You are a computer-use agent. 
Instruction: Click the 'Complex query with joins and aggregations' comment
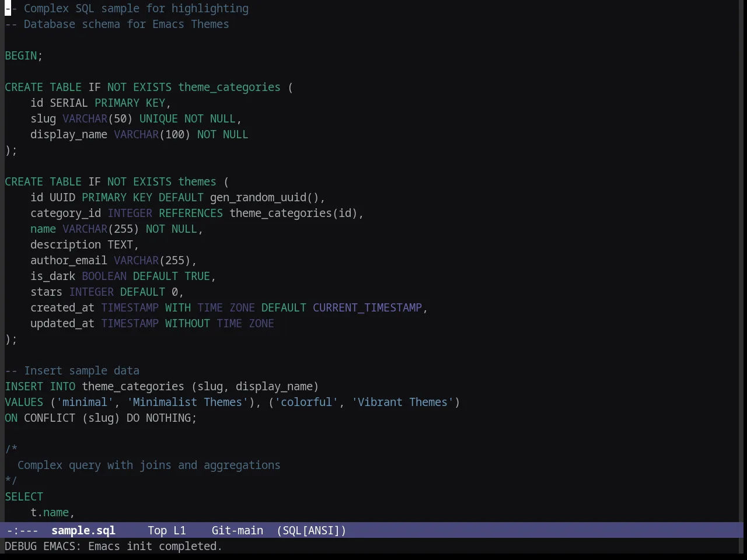(149, 465)
